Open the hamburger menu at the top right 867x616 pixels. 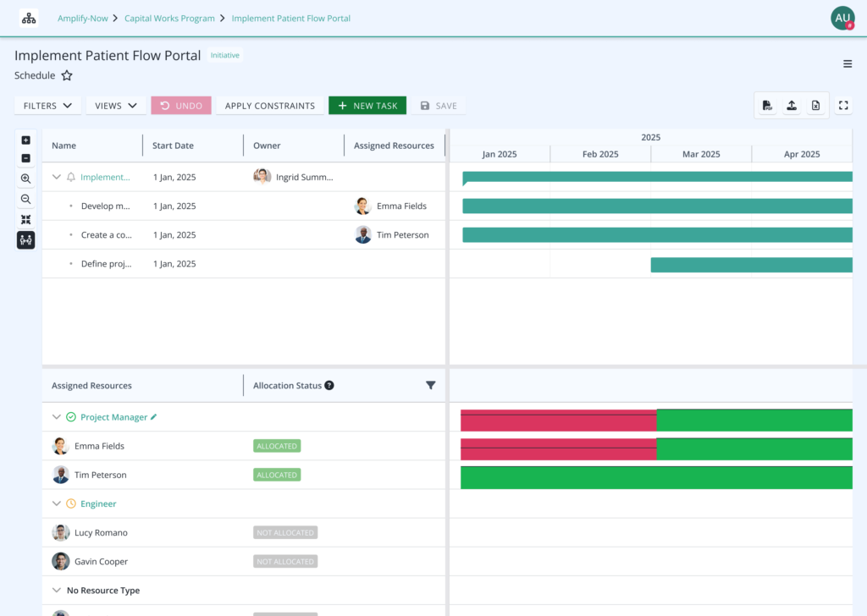tap(848, 64)
